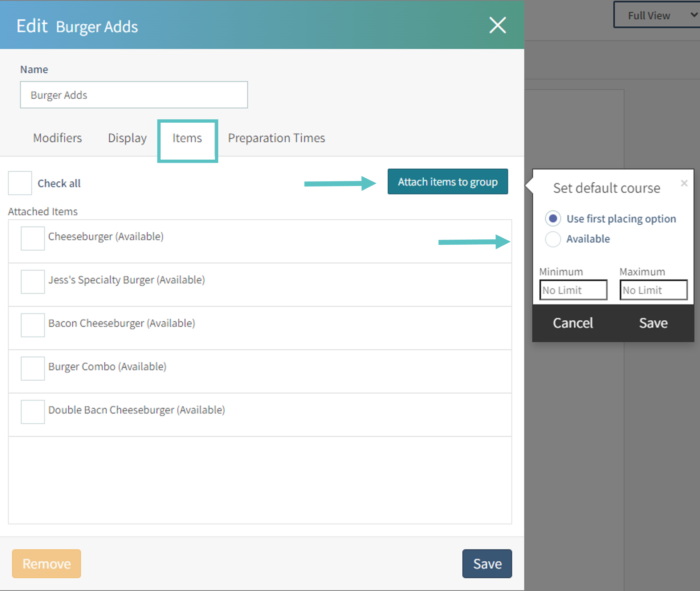Tick the Burger Combo checkbox
This screenshot has width=700, height=591.
point(33,368)
